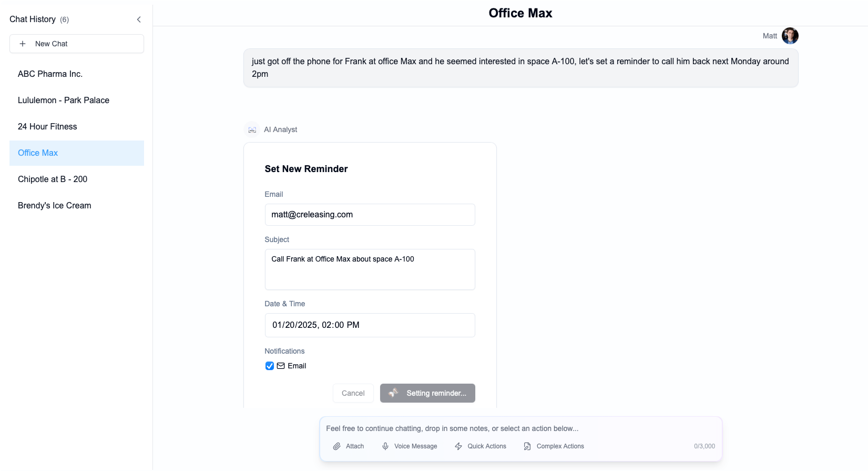Click the envelope icon beside Email
This screenshot has height=471, width=868.
coord(281,366)
